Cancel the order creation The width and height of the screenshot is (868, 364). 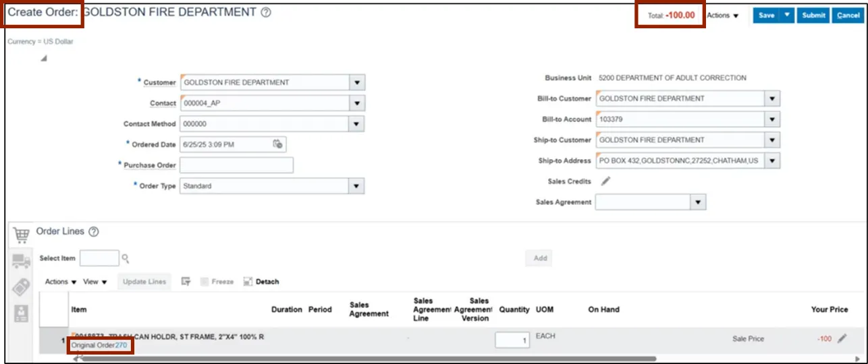coord(847,16)
